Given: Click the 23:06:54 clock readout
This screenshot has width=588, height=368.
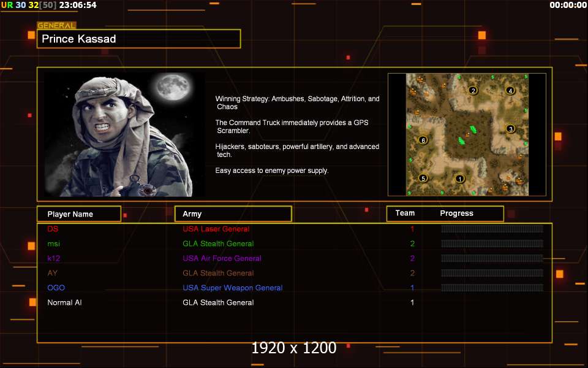Looking at the screenshot, I should (x=78, y=6).
